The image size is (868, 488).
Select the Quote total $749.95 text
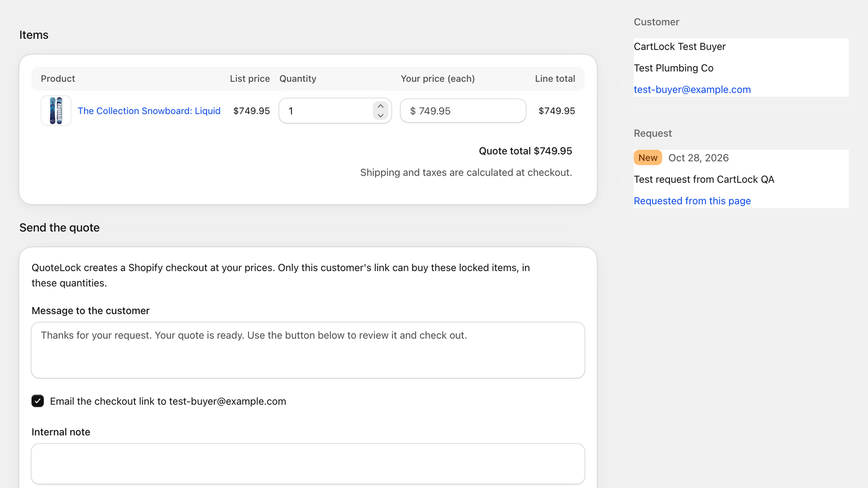[525, 151]
